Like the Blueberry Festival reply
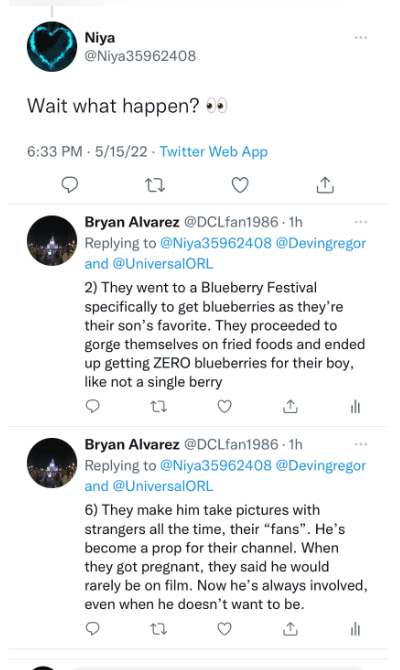The image size is (400, 670). click(x=224, y=406)
